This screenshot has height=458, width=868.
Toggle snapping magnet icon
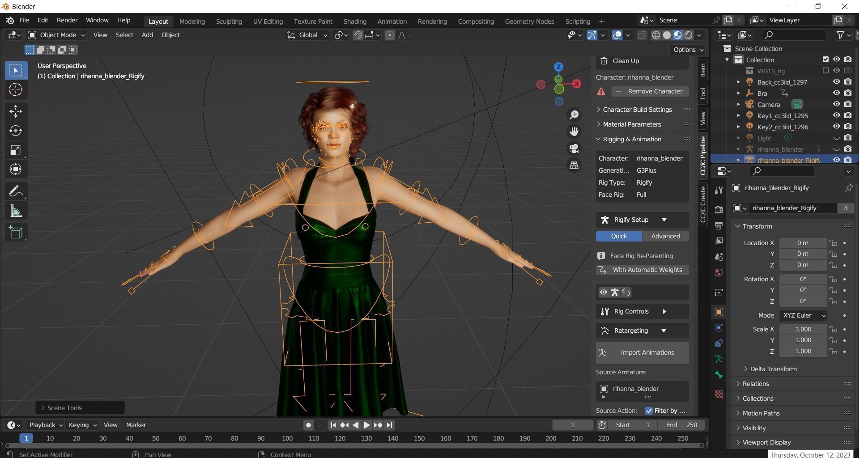[x=357, y=35]
